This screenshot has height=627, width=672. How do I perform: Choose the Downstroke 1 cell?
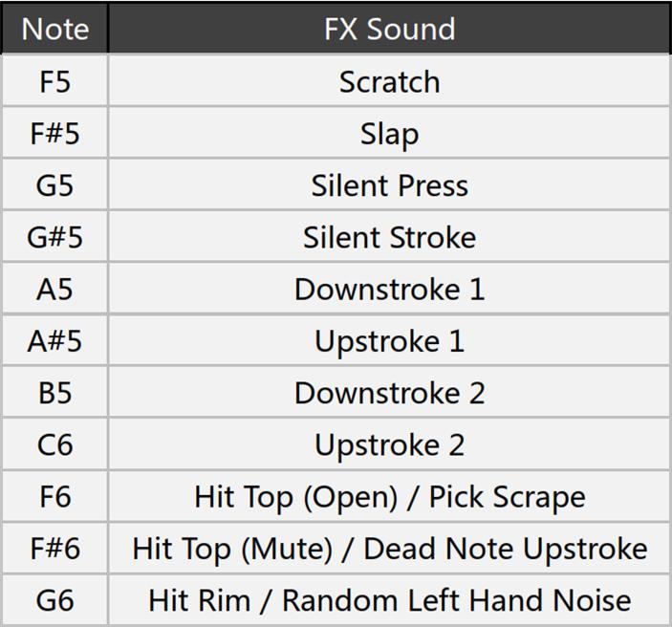(389, 288)
